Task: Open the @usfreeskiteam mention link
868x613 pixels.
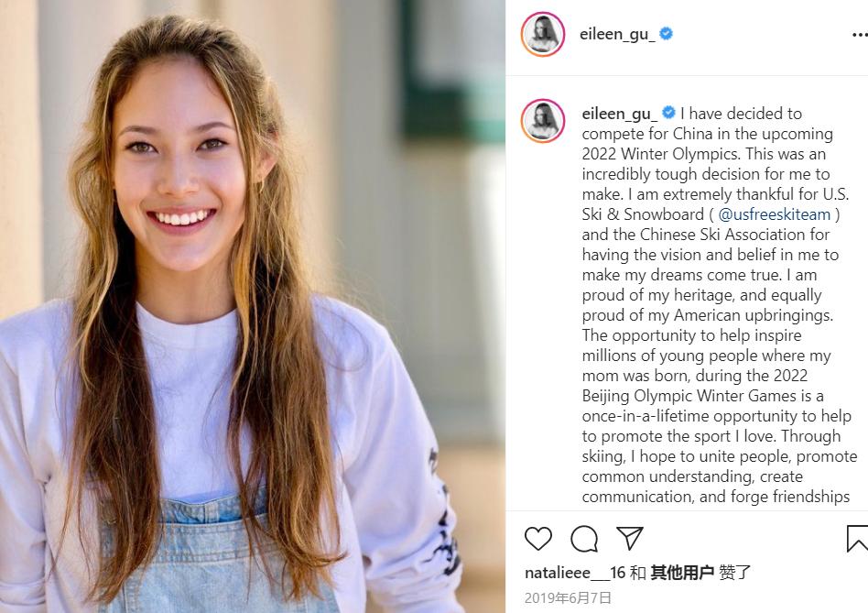Action: point(774,214)
